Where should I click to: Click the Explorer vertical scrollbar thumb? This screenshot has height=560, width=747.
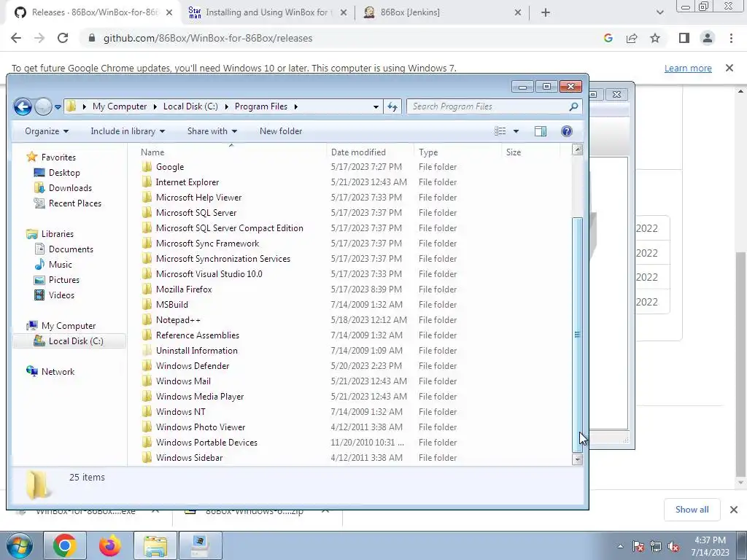(x=578, y=335)
